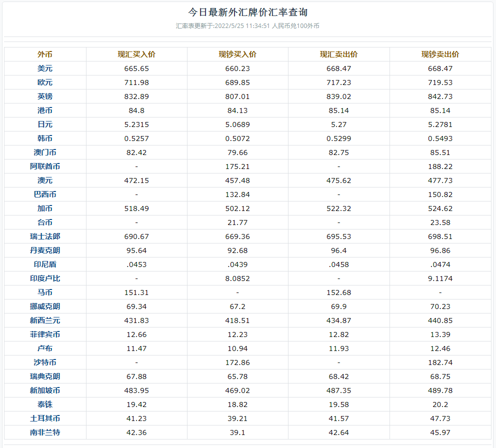Image resolution: width=496 pixels, height=448 pixels.
Task: Select the value 440.85 in 新西兰元 row
Action: [x=440, y=320]
